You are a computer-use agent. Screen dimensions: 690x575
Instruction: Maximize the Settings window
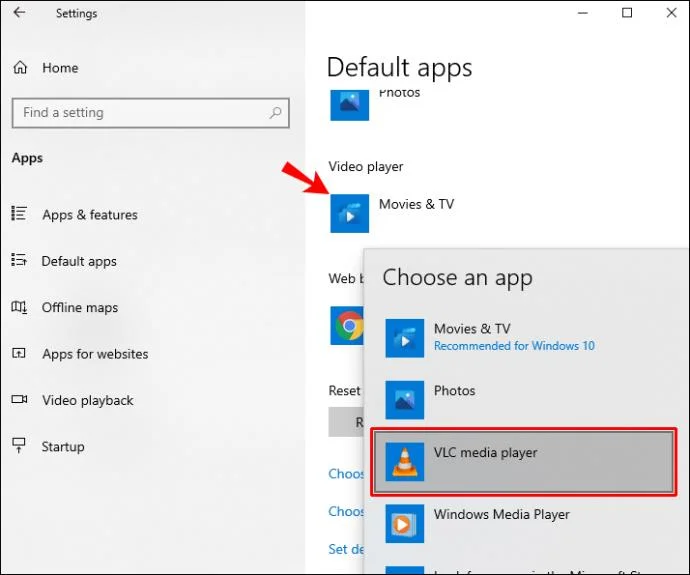627,13
